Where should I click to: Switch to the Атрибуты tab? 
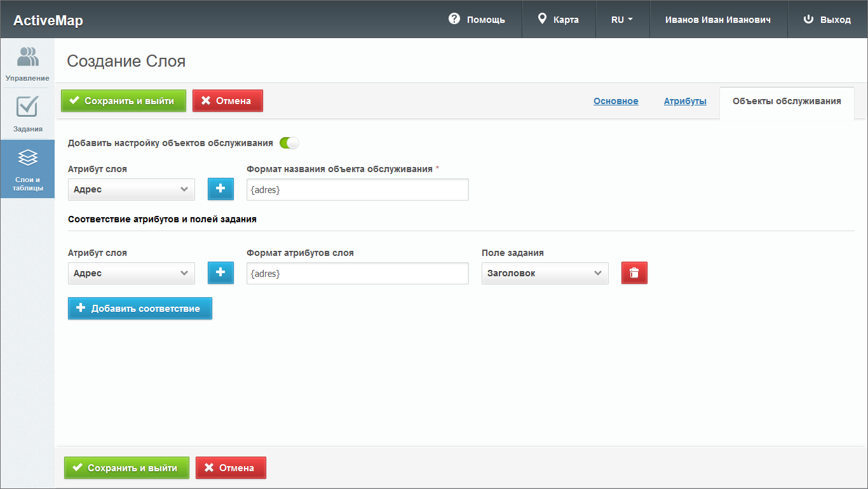(685, 101)
